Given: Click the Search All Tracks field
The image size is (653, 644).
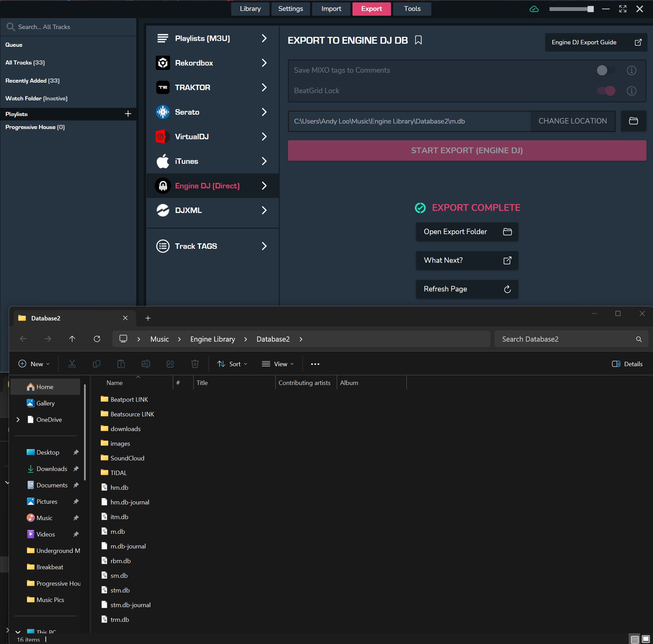Looking at the screenshot, I should pos(68,27).
